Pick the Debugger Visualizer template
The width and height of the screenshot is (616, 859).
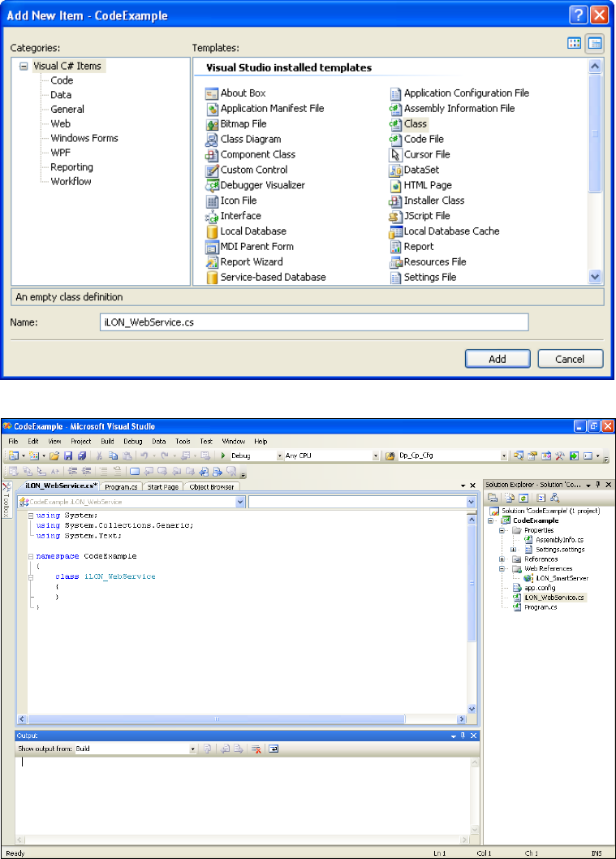256,185
